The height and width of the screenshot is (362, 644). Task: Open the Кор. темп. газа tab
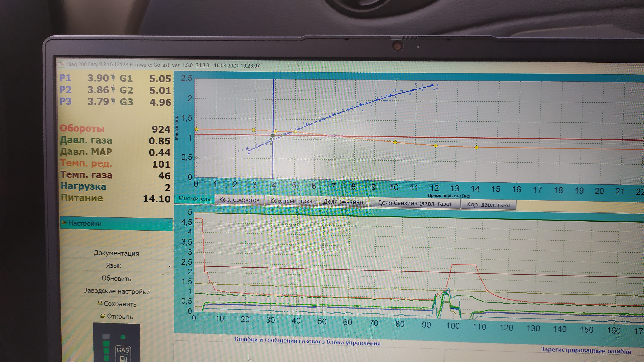[x=291, y=201]
